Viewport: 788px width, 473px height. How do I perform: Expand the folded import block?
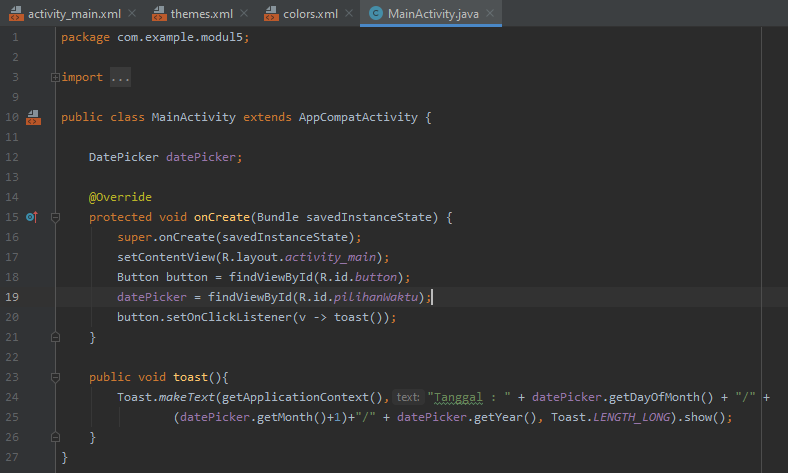coord(55,77)
